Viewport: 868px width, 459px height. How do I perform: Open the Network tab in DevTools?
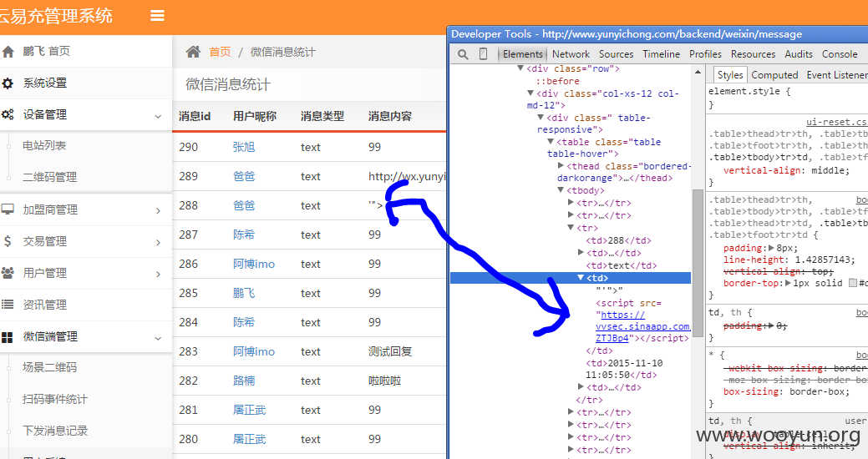[x=571, y=53]
